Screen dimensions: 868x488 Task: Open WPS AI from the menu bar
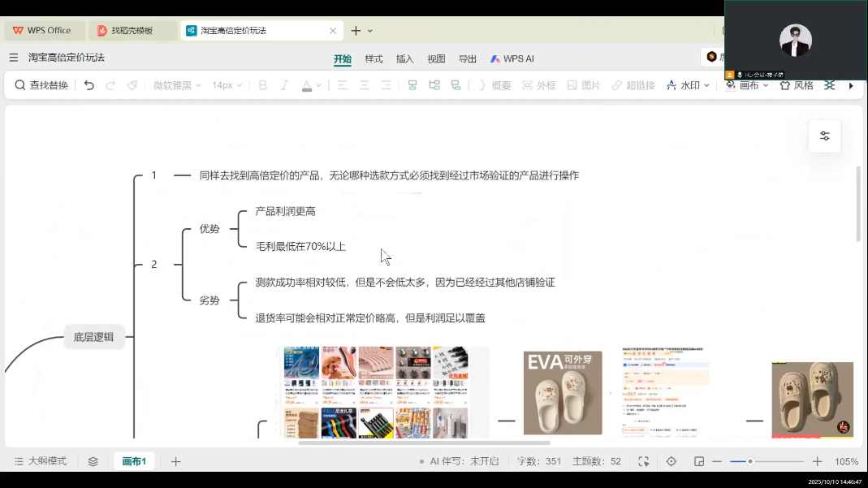(512, 58)
